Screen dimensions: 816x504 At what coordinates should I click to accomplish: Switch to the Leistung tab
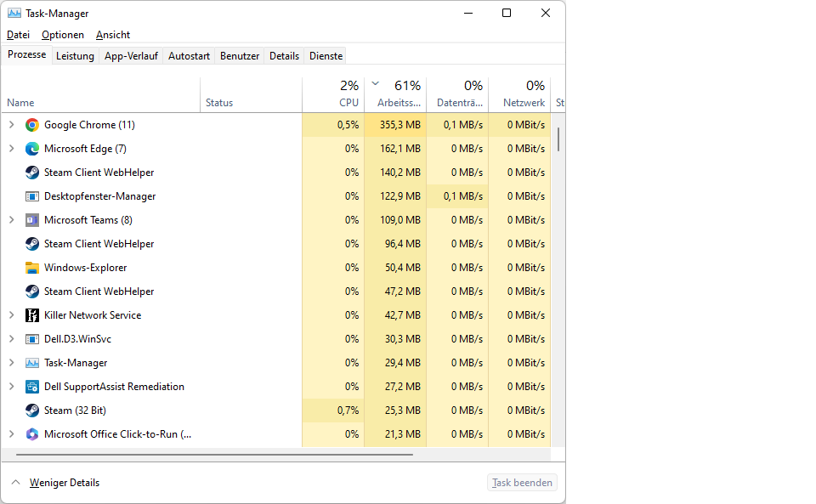coord(75,56)
